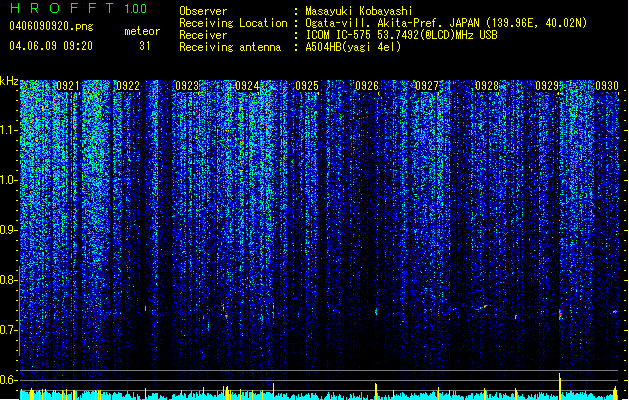Click the 0924 time marker
Viewport: 629px width, 400px height.
coord(248,86)
